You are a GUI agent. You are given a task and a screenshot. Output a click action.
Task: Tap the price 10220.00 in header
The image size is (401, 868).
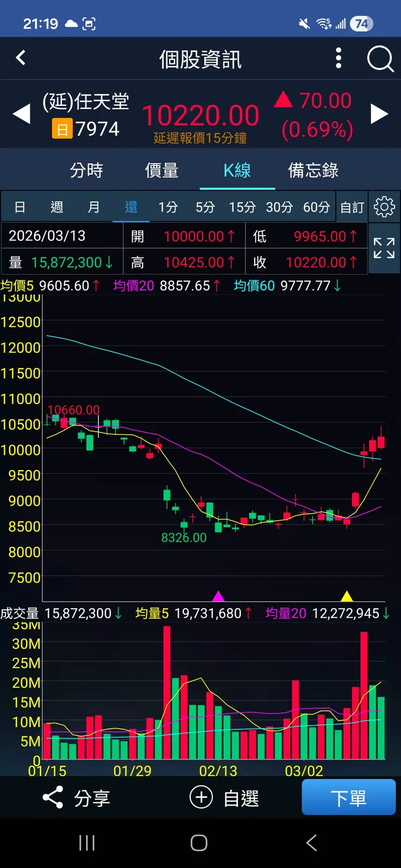(200, 115)
